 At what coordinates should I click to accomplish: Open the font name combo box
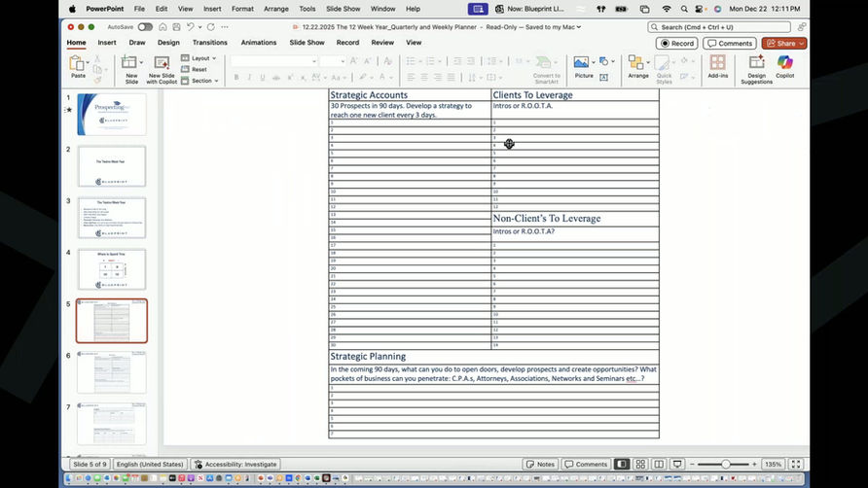pyautogui.click(x=274, y=61)
